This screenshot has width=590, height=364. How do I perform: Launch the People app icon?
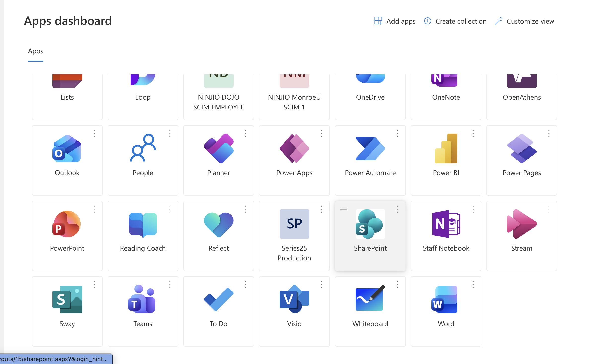143,148
